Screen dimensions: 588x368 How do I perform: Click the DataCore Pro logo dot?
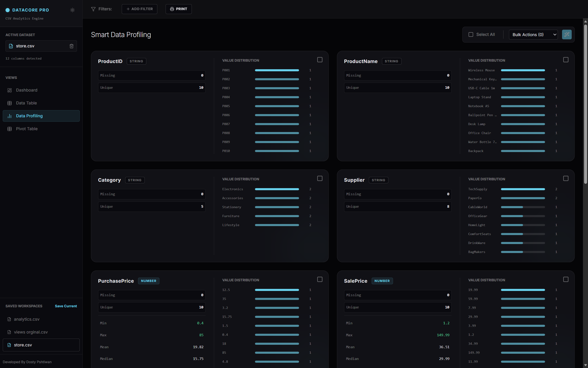[8, 10]
